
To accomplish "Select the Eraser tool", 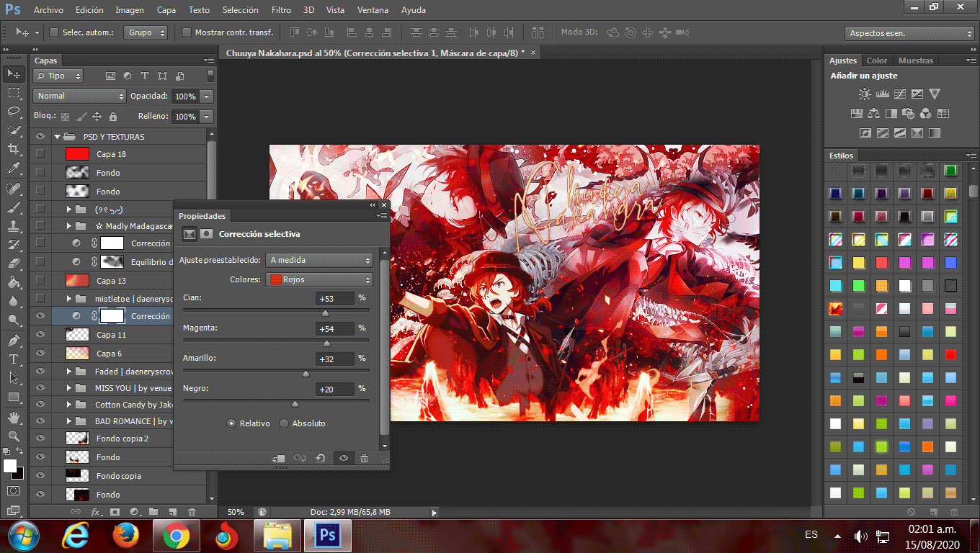I will tap(14, 264).
